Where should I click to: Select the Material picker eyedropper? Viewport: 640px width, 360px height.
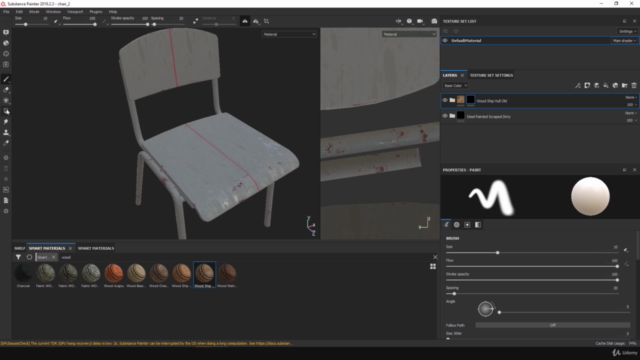coord(6,143)
